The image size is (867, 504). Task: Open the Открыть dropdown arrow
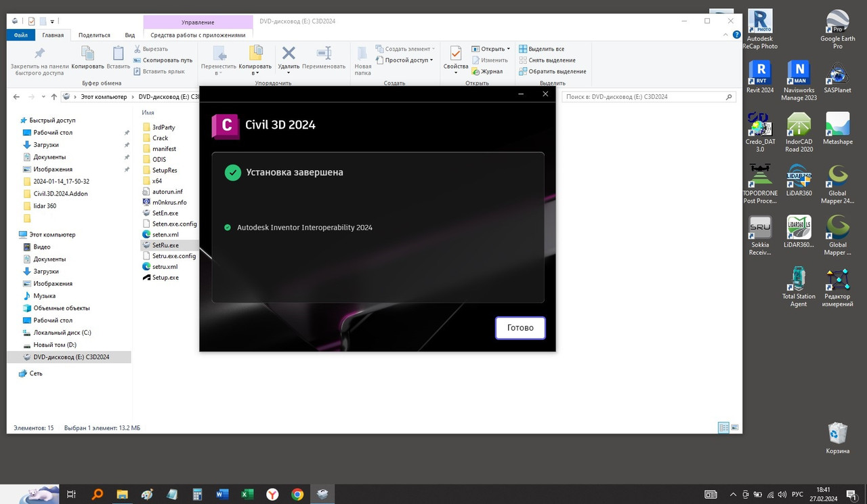507,48
